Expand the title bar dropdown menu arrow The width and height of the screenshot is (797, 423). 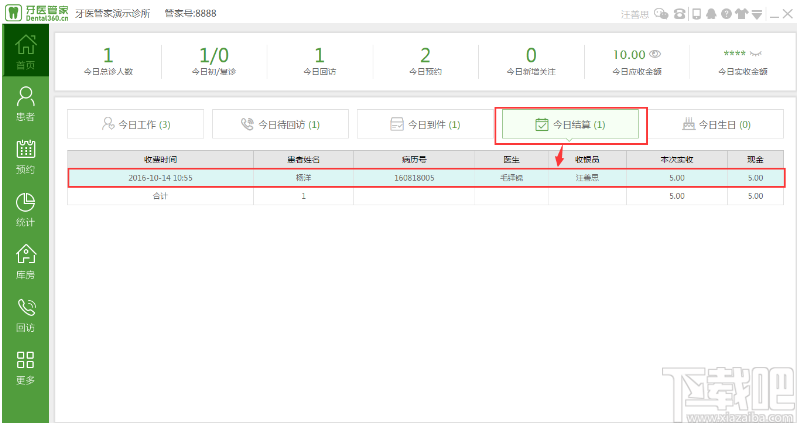[x=757, y=14]
